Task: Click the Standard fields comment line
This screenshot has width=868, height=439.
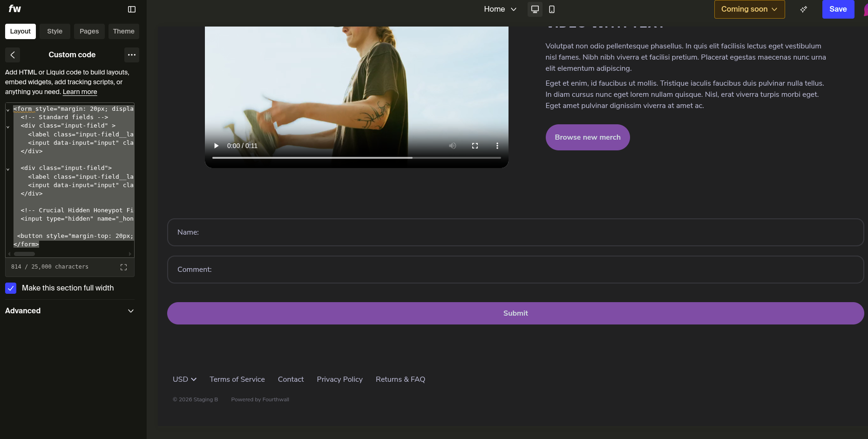Action: pyautogui.click(x=64, y=117)
